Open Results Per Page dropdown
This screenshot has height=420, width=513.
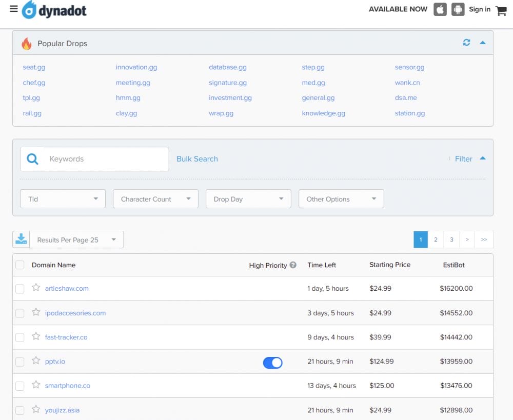tap(76, 240)
